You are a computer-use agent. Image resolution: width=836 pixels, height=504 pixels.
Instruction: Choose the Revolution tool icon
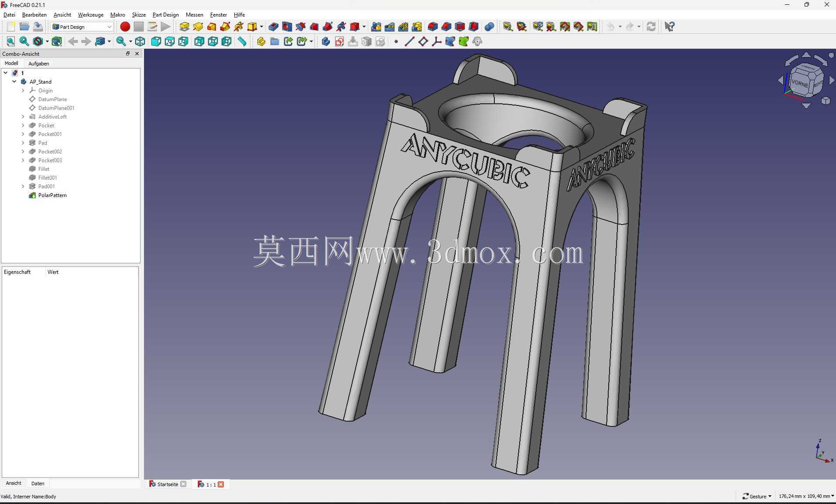198,27
